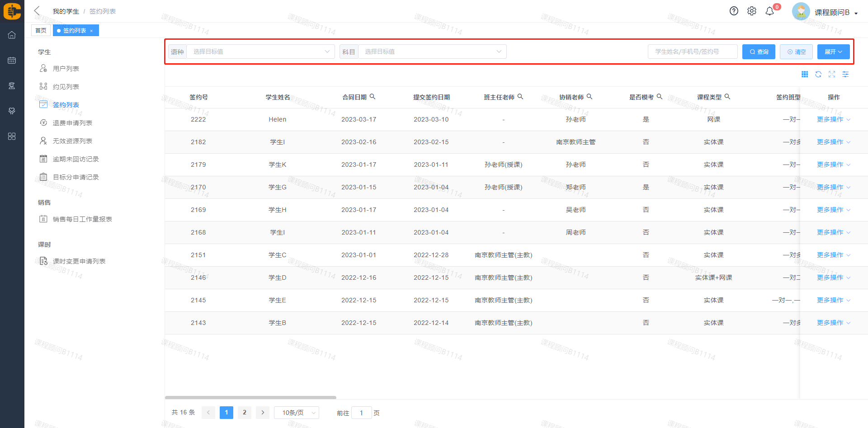Open the column settings icon
The width and height of the screenshot is (868, 428).
845,75
